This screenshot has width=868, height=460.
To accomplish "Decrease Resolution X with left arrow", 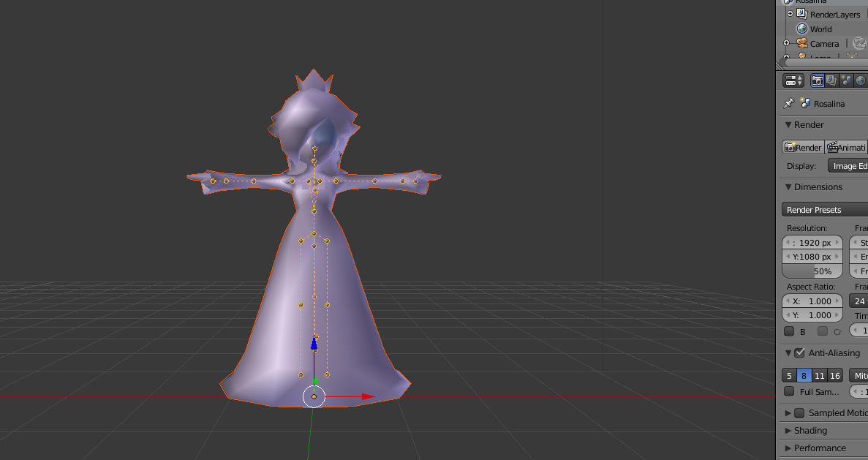I will pyautogui.click(x=788, y=243).
